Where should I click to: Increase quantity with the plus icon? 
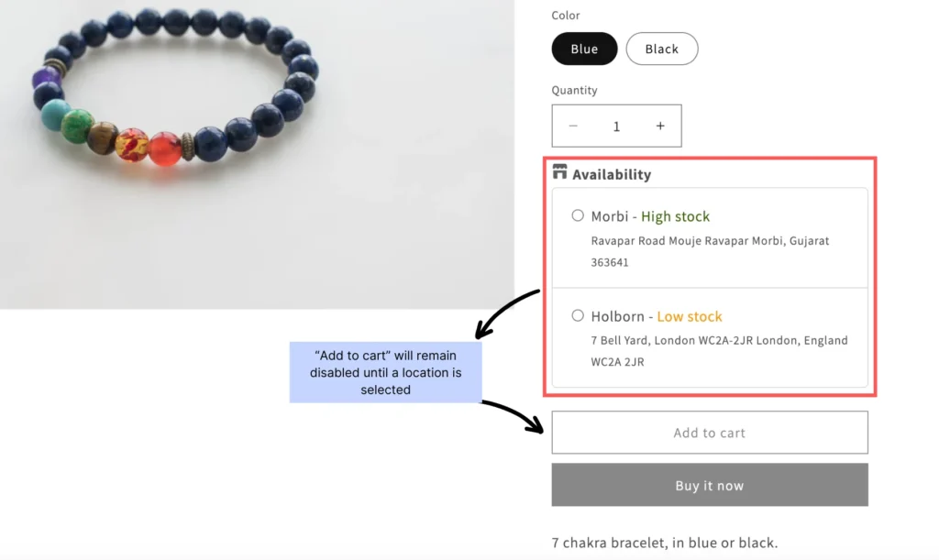pos(660,126)
